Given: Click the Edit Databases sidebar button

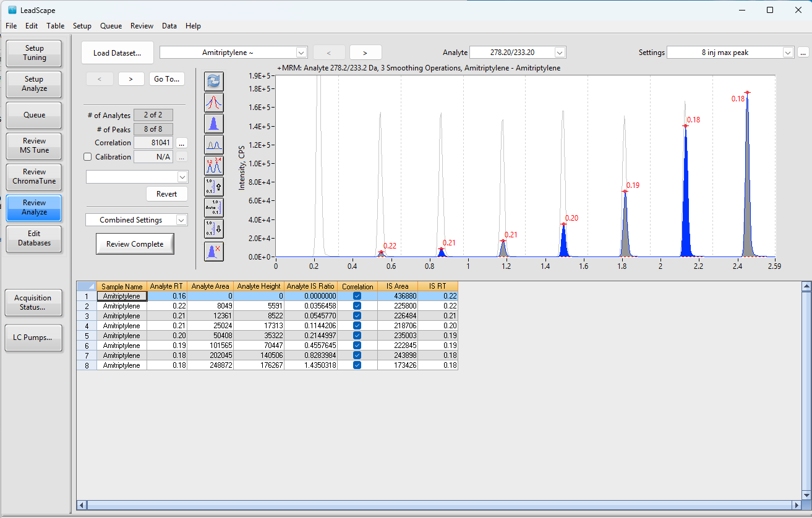Looking at the screenshot, I should [x=35, y=239].
